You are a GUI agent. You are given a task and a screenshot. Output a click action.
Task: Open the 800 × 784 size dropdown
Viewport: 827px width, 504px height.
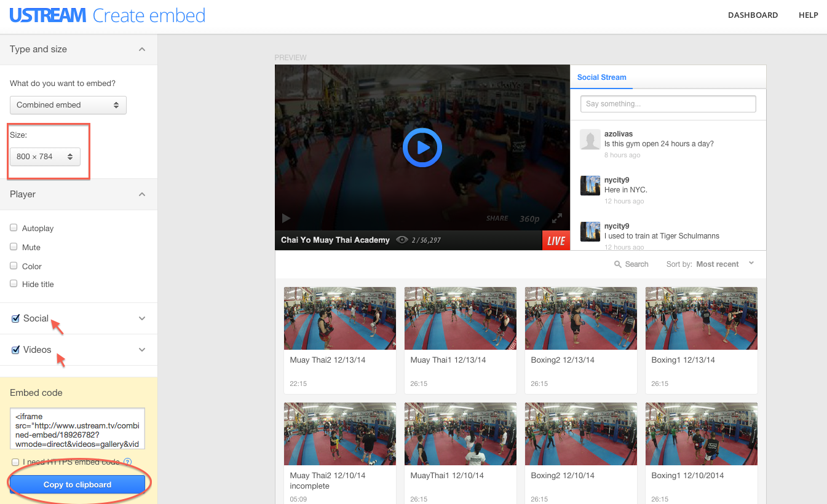[45, 157]
